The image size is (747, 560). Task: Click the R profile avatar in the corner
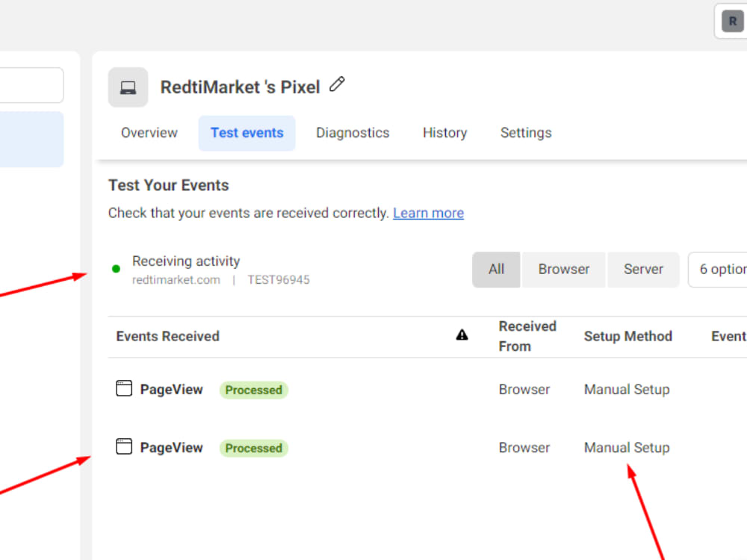(731, 21)
